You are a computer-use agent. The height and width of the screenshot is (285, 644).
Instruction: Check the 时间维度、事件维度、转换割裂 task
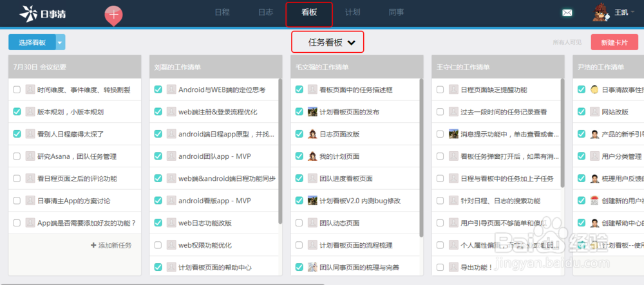point(17,89)
